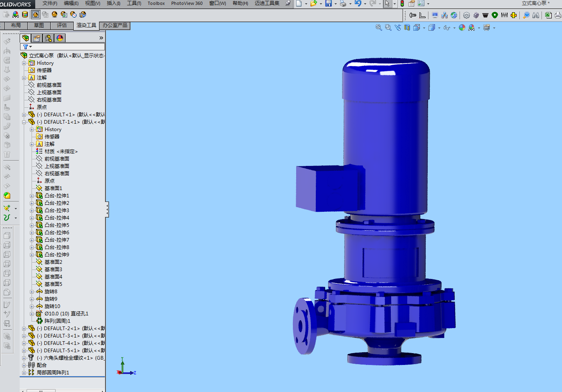Screen dimensions: 562x392
Task: Click the side panel collapse handle
Action: 107,209
